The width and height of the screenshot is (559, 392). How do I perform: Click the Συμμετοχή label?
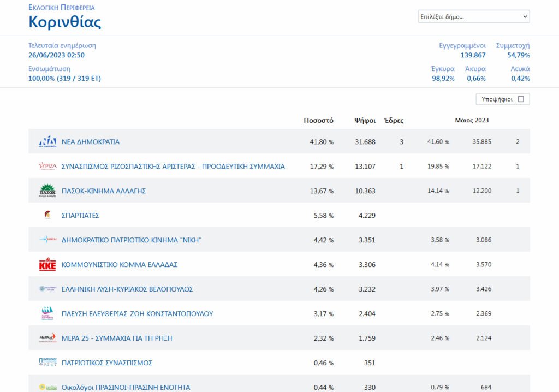coord(513,46)
